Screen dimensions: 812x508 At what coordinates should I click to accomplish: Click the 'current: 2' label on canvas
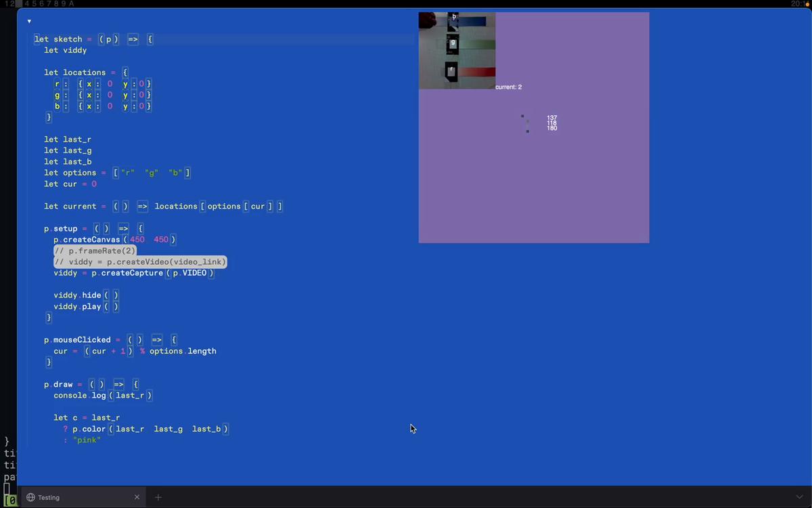tap(509, 87)
